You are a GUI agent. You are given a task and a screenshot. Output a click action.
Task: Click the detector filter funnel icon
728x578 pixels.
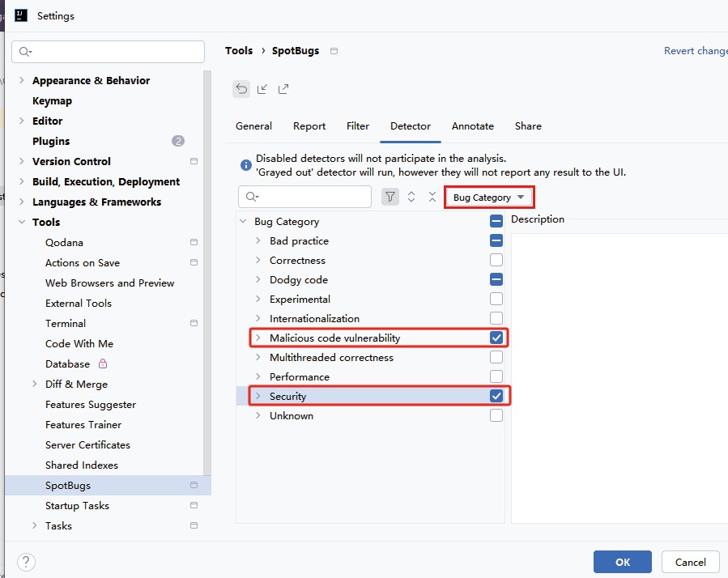[390, 197]
